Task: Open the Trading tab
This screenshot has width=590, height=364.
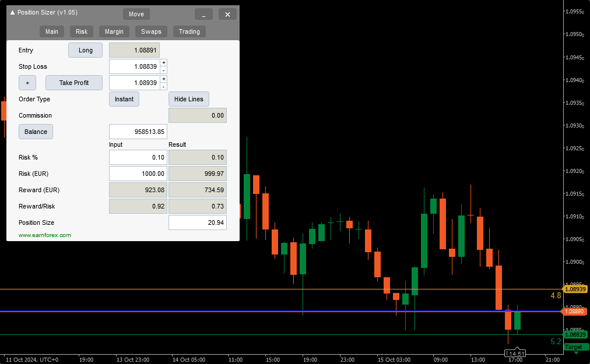Action: [x=189, y=31]
